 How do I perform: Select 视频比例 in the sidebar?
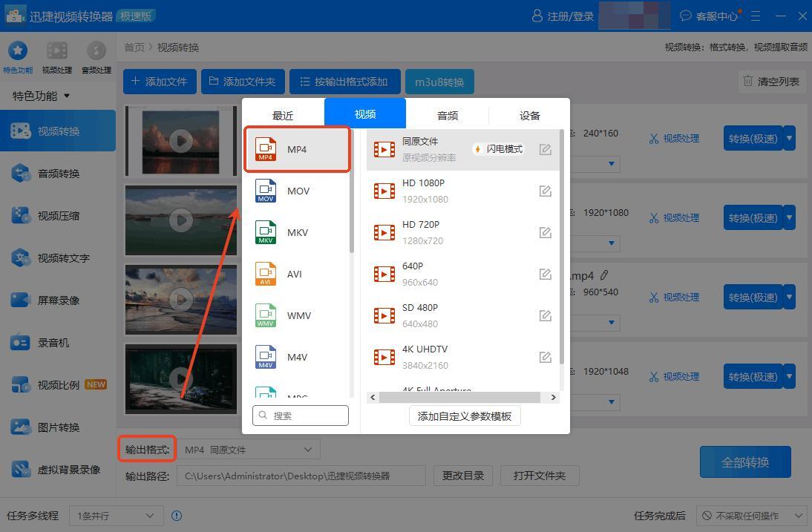point(58,385)
